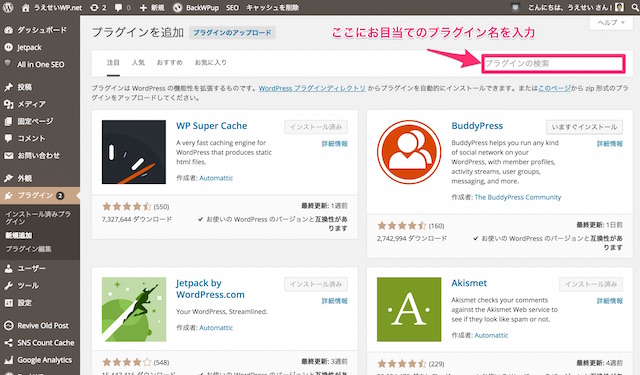Click the メディア media icon

[x=8, y=104]
